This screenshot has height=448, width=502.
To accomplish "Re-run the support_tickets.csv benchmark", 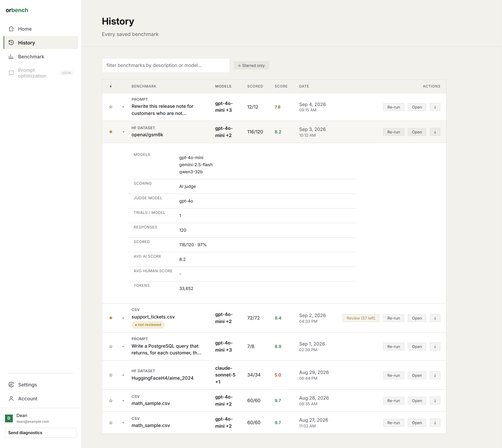I will point(394,318).
